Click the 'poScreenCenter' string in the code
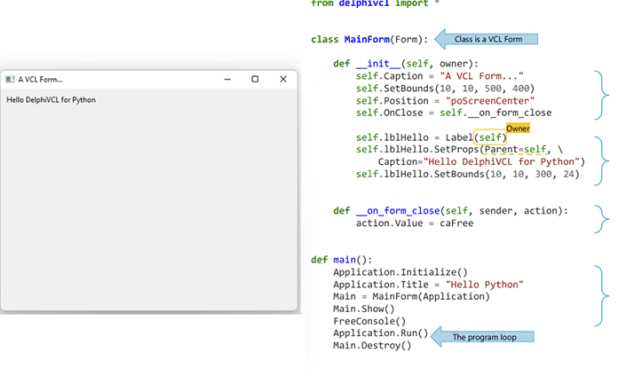 click(490, 101)
